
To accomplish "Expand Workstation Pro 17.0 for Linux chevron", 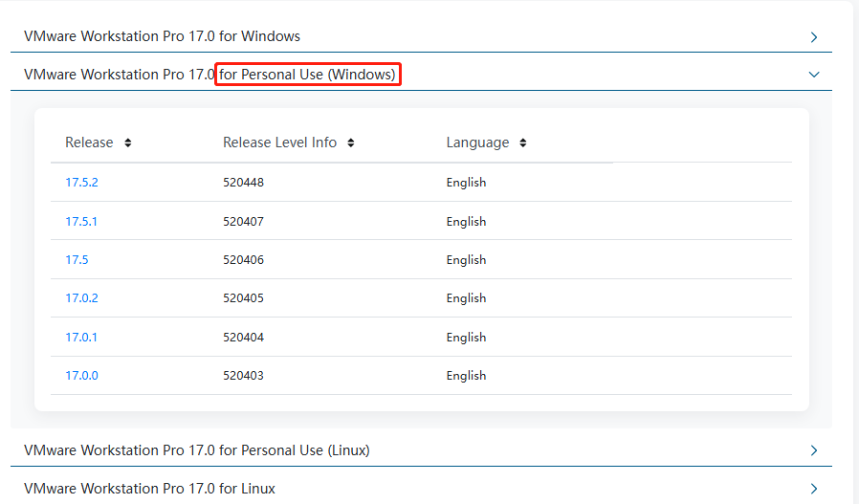I will click(x=813, y=489).
